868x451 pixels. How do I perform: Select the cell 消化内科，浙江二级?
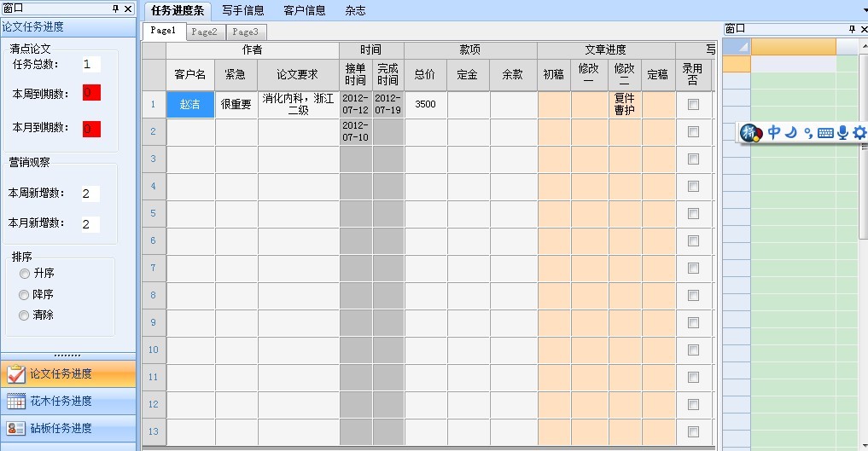coord(299,105)
